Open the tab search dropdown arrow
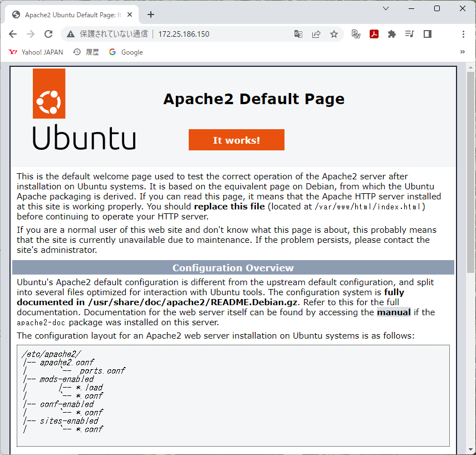The width and height of the screenshot is (476, 455). click(386, 8)
